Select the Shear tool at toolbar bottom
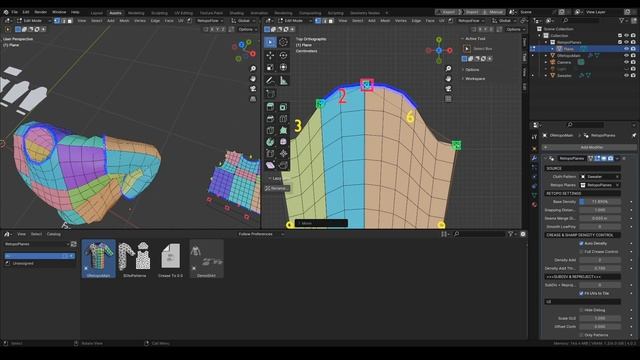Screen dimensions: 640x360 click(270, 165)
